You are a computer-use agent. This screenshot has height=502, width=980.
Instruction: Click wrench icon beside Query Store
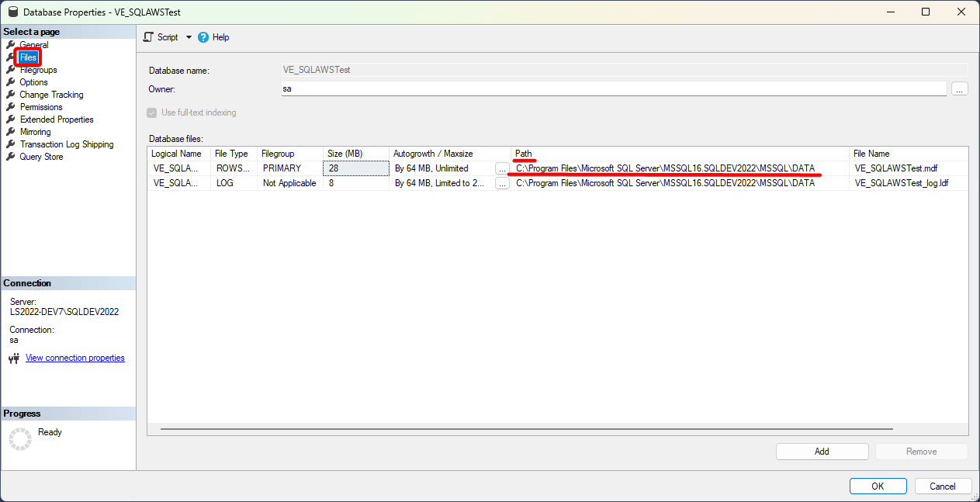click(11, 157)
